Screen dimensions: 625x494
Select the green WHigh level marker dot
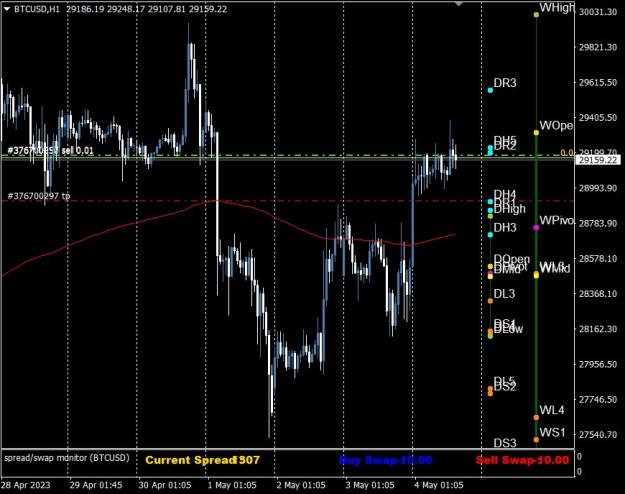tap(536, 15)
